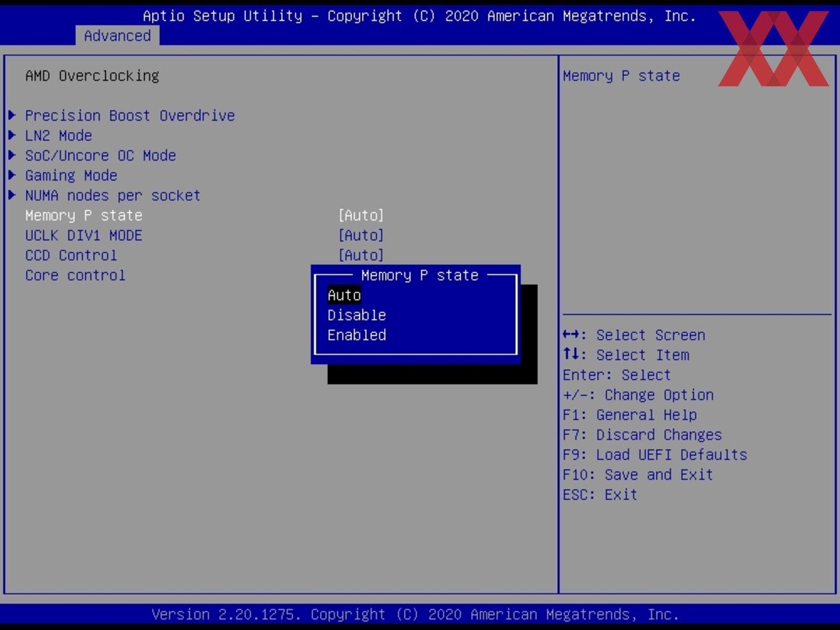The height and width of the screenshot is (630, 840).
Task: Choose Disable in Memory P state popup
Action: [357, 315]
